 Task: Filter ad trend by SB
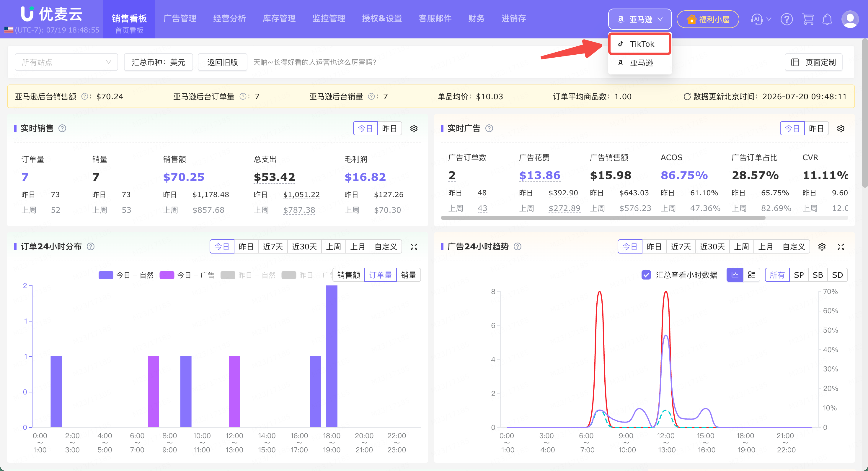(x=818, y=275)
